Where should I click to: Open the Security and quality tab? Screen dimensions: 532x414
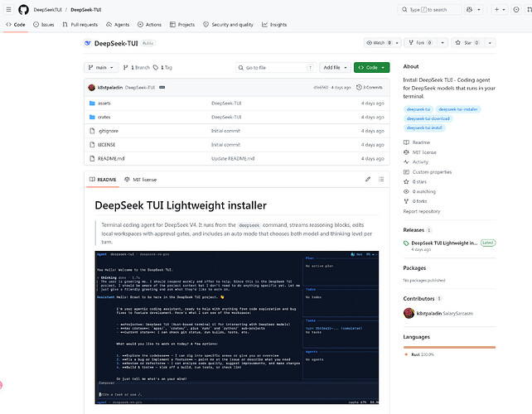point(229,24)
